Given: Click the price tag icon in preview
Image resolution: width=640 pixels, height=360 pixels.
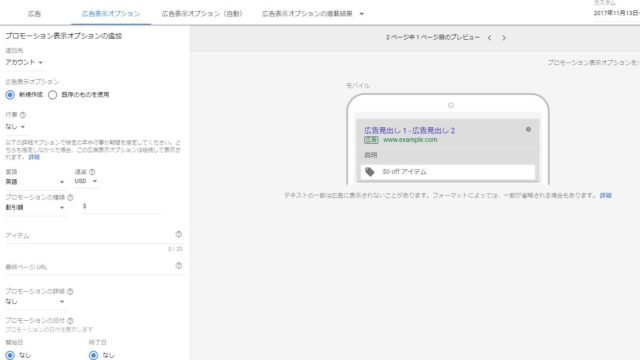Looking at the screenshot, I should click(370, 172).
